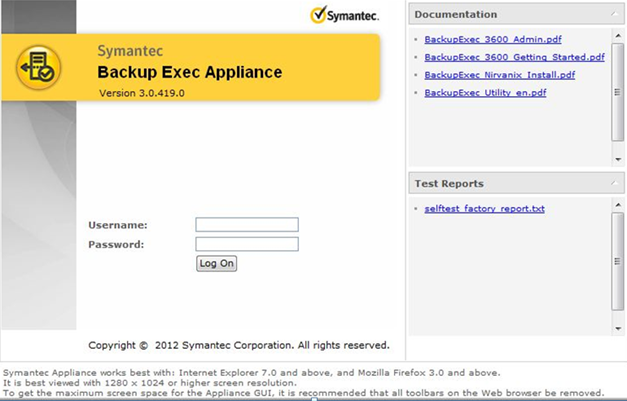
Task: Click Documentation list scroll-down arrow
Action: [x=618, y=160]
